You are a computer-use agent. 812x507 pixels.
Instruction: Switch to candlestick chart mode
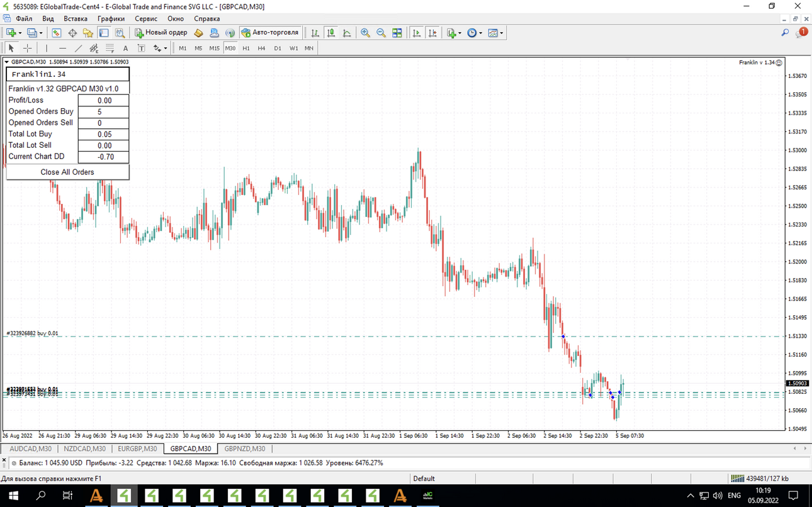(330, 33)
